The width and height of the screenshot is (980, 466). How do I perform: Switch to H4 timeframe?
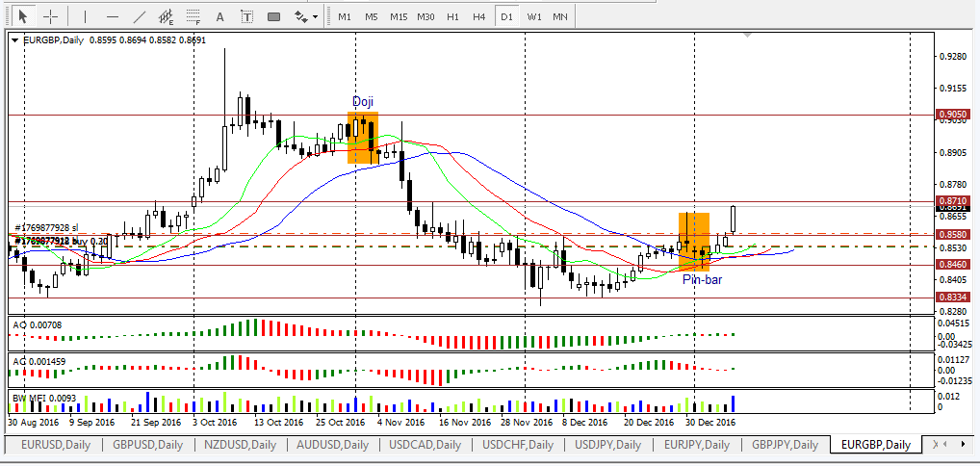479,17
